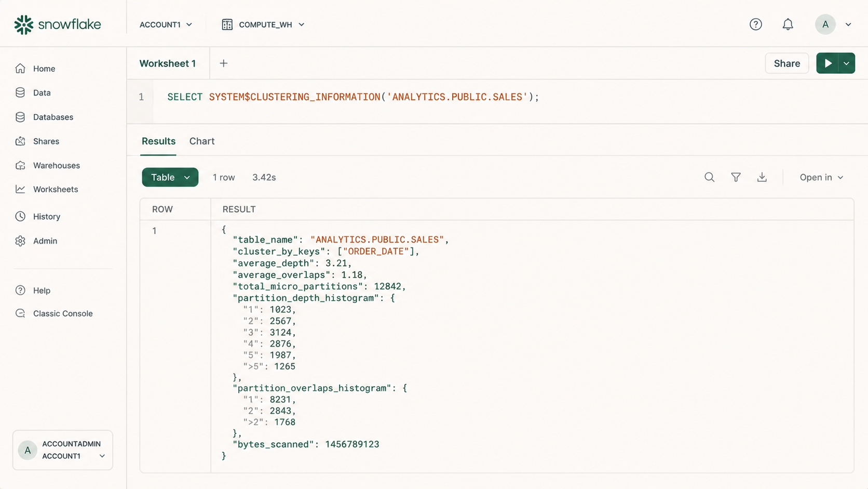Click the "ANALYTICS.PUBLIC.SALES" table_name value
Screen dimensions: 868x489
point(377,240)
